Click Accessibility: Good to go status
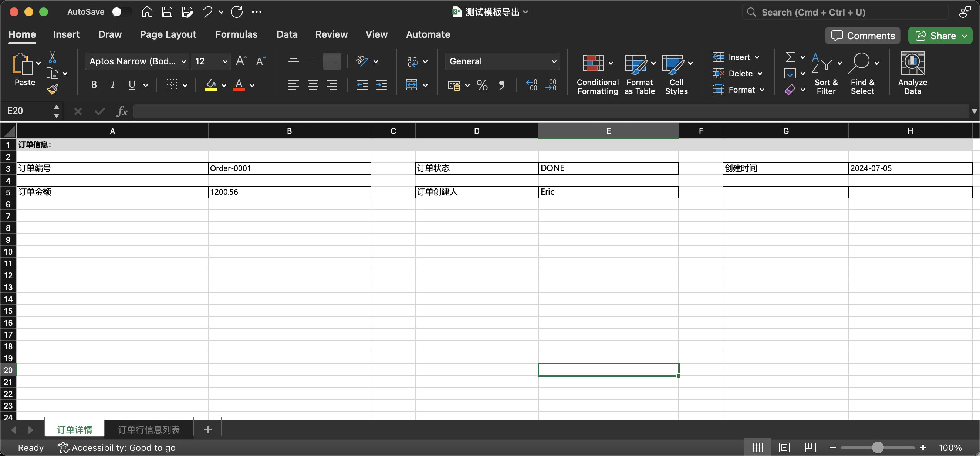The width and height of the screenshot is (980, 456). (x=117, y=447)
